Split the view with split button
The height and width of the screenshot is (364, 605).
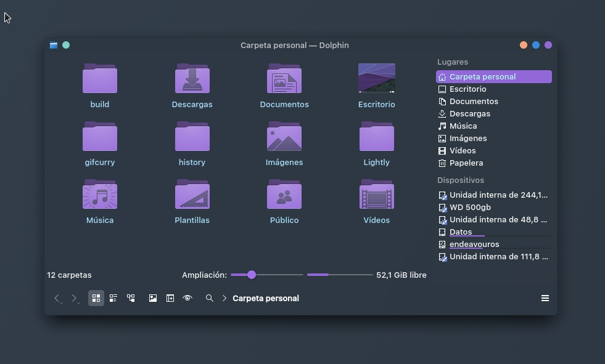[170, 298]
